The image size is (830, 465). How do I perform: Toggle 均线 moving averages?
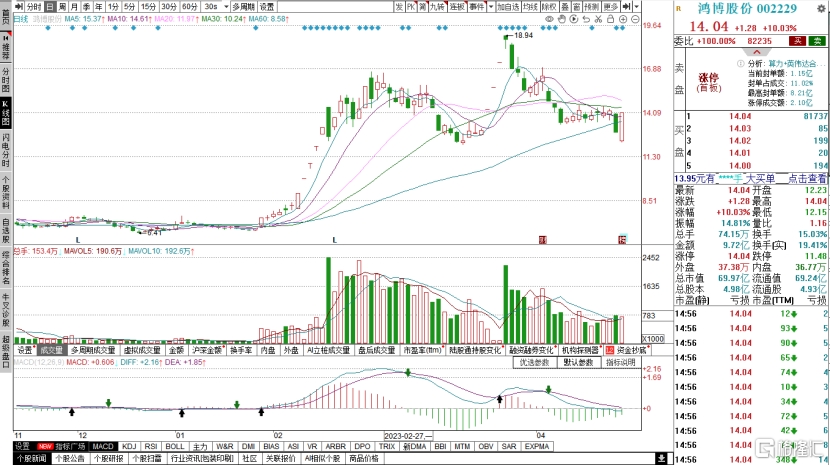click(x=530, y=6)
